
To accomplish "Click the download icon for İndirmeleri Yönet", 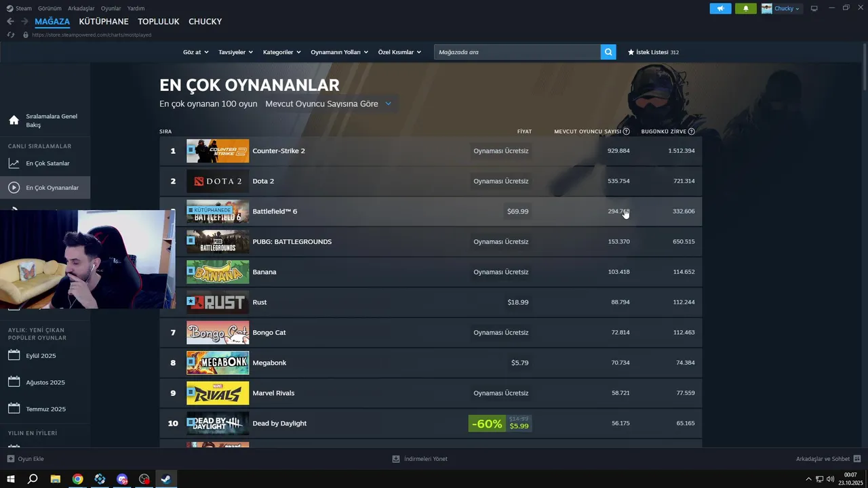I will click(396, 459).
